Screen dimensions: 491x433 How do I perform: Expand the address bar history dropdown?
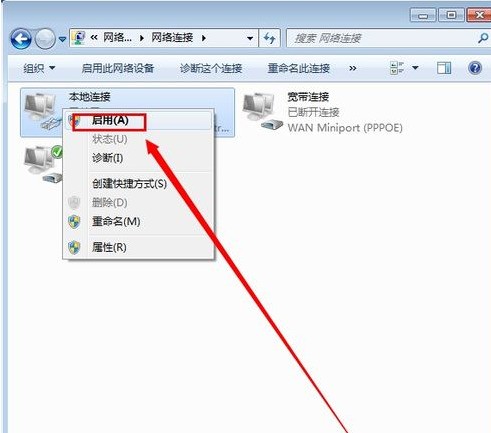250,38
